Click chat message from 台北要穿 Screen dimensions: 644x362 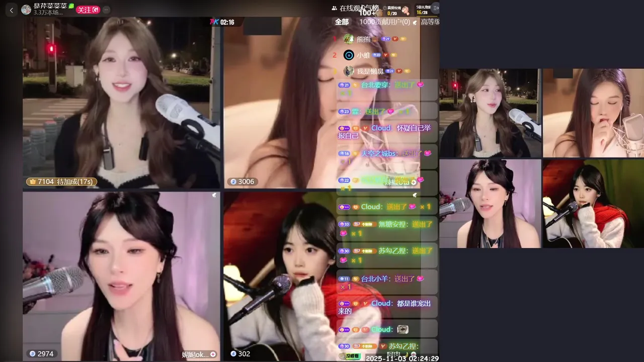(x=387, y=89)
